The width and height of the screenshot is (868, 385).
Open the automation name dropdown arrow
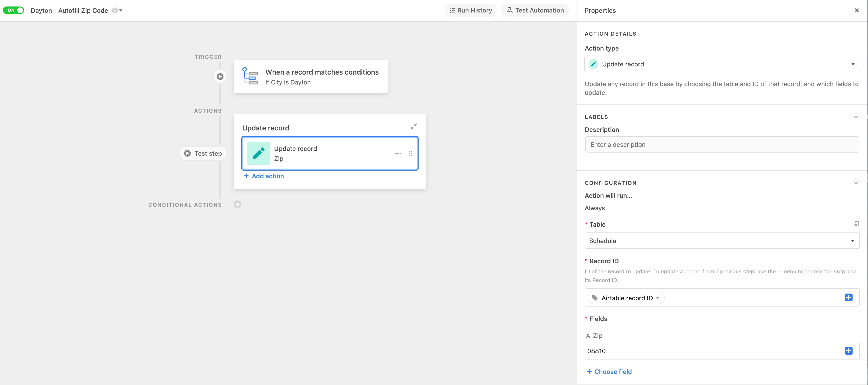pyautogui.click(x=121, y=10)
